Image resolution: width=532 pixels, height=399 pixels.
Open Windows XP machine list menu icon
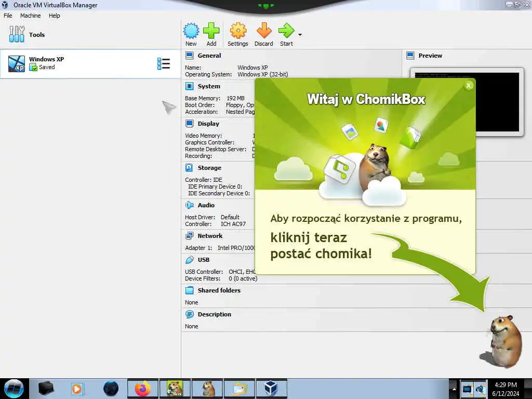(x=164, y=64)
